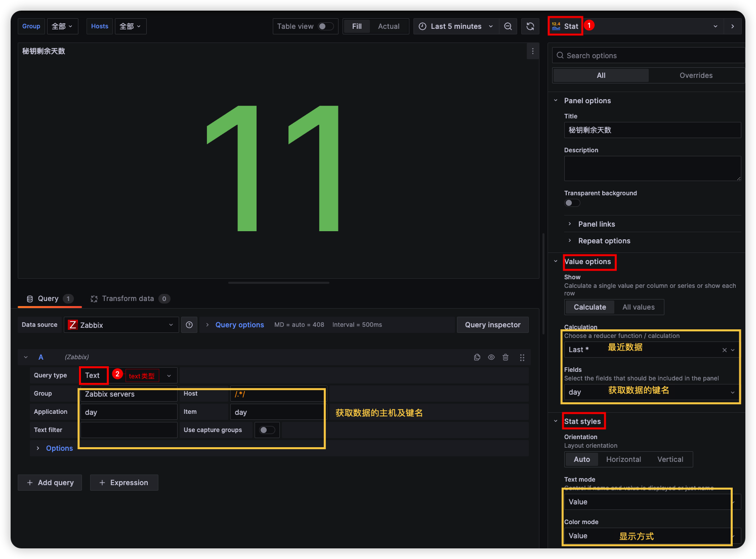Duplicate query A with copy icon
This screenshot has width=756, height=559.
pyautogui.click(x=477, y=357)
